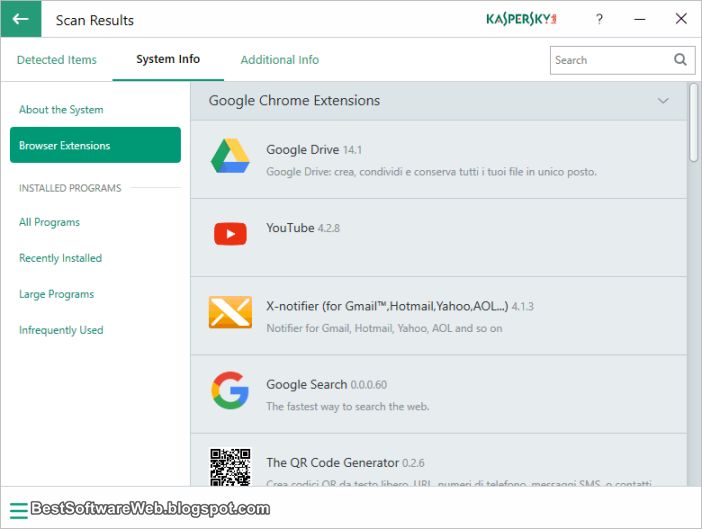Select Browser Extensions in the sidebar
Image resolution: width=702 pixels, height=529 pixels.
(95, 145)
